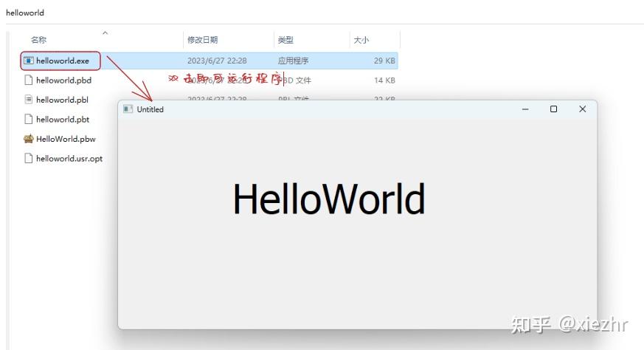Select the HelloWorld.pbw file name
Screen dimensions: 644x350
(66, 139)
